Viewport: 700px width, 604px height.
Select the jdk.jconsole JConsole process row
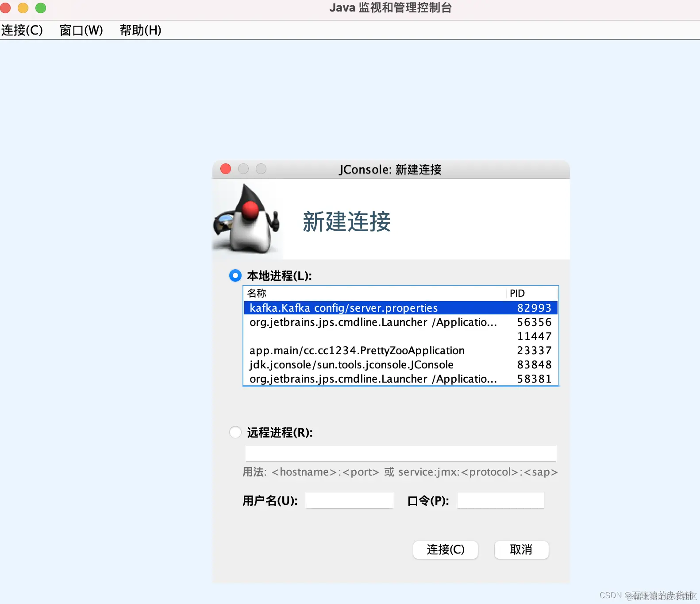tap(401, 364)
